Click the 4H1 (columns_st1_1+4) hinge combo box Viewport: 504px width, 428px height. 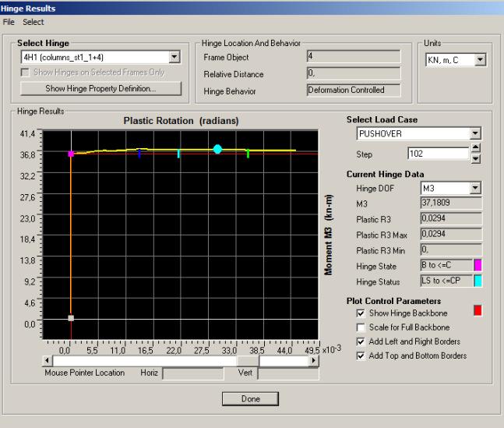coord(100,57)
